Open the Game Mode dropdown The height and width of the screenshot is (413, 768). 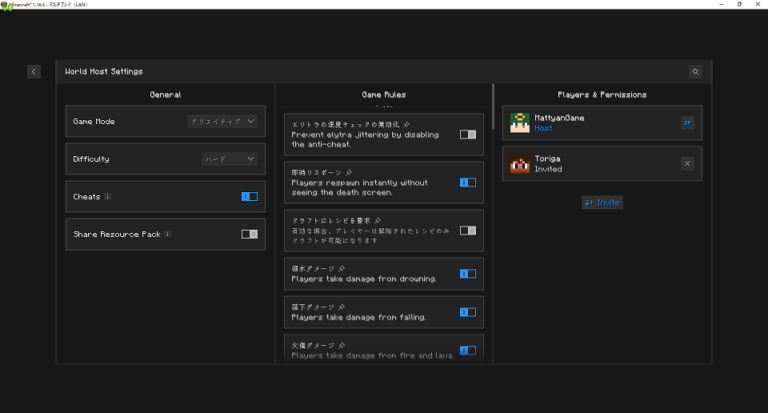pos(223,122)
